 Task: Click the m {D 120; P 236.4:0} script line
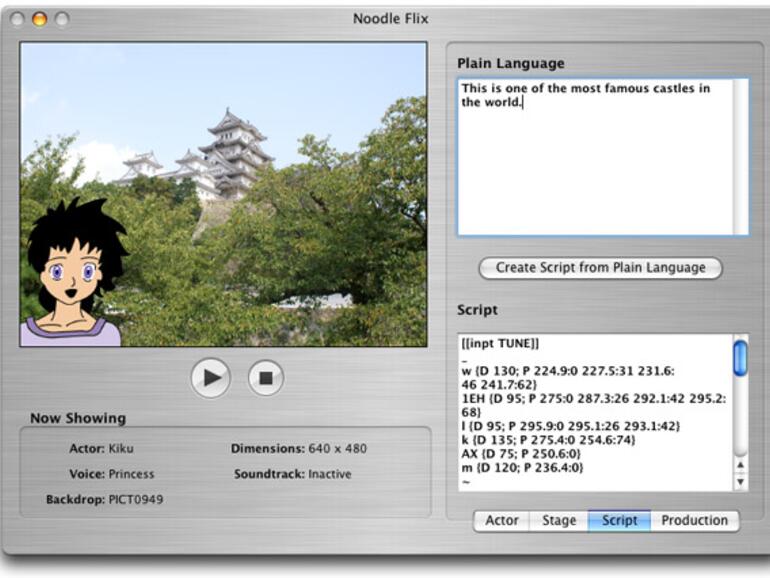click(x=520, y=467)
